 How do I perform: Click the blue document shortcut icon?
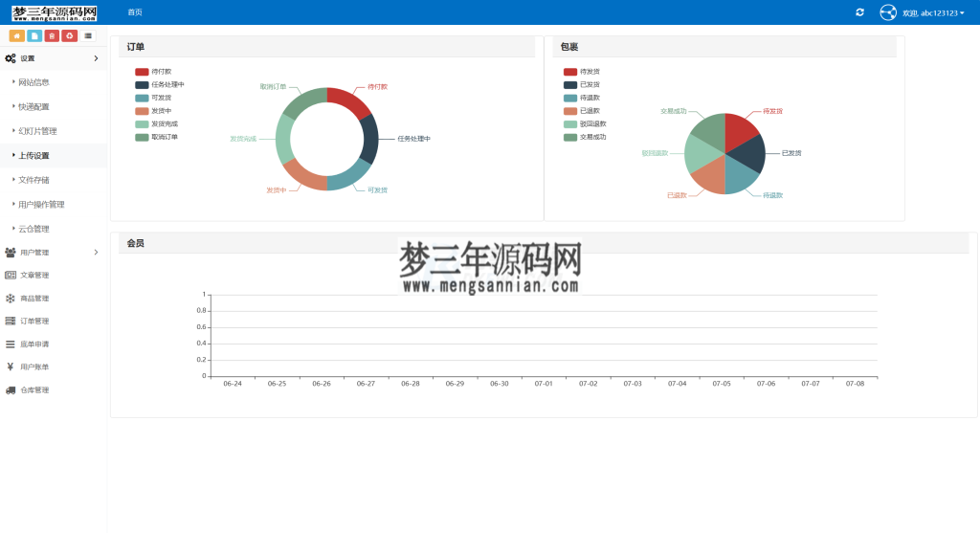pyautogui.click(x=34, y=35)
